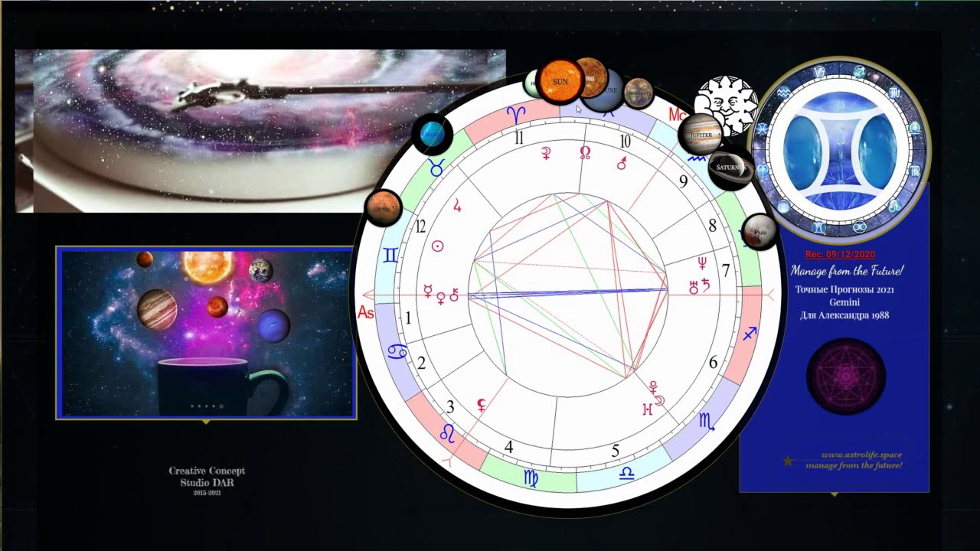The image size is (980, 551).
Task: Click the 'Rec: 09/12/2020' link
Action: pyautogui.click(x=840, y=254)
